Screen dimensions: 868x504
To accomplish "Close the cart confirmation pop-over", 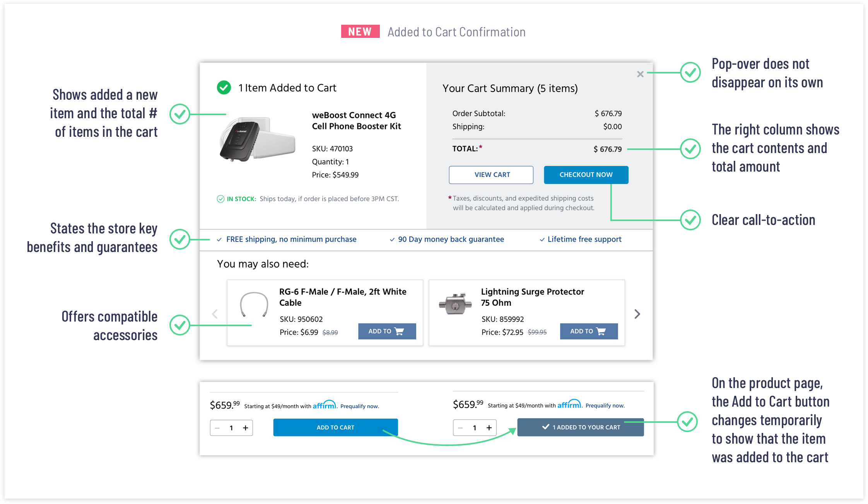I will pos(640,74).
